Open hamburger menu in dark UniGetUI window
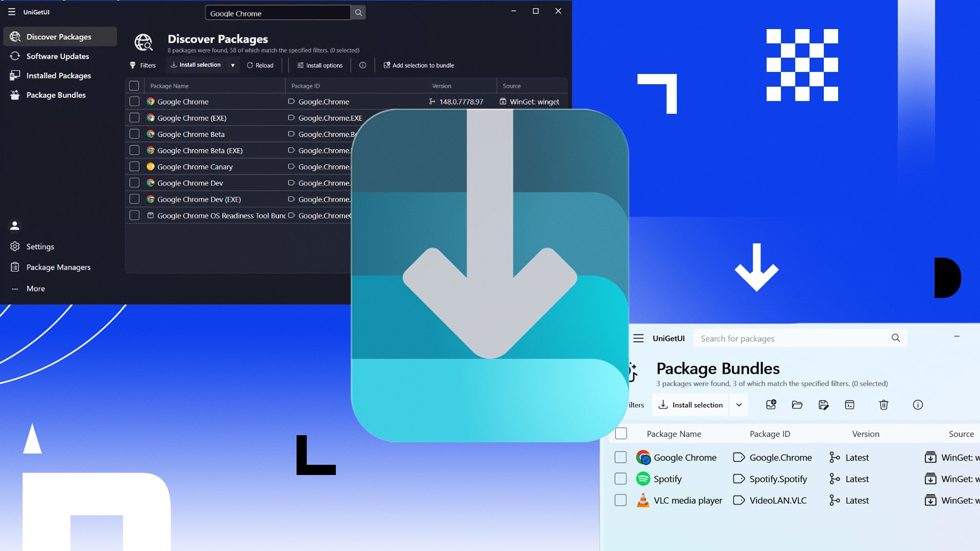This screenshot has height=551, width=980. coord(12,12)
